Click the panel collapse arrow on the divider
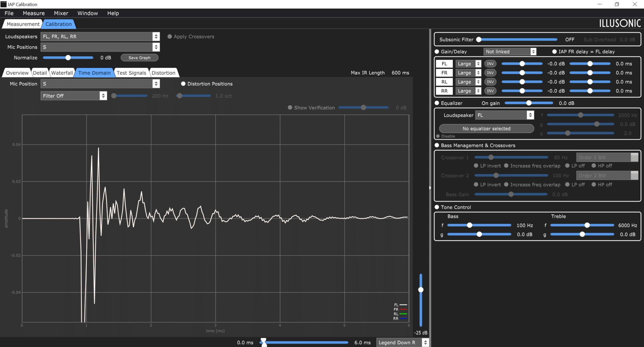Image resolution: width=644 pixels, height=347 pixels. (x=430, y=188)
